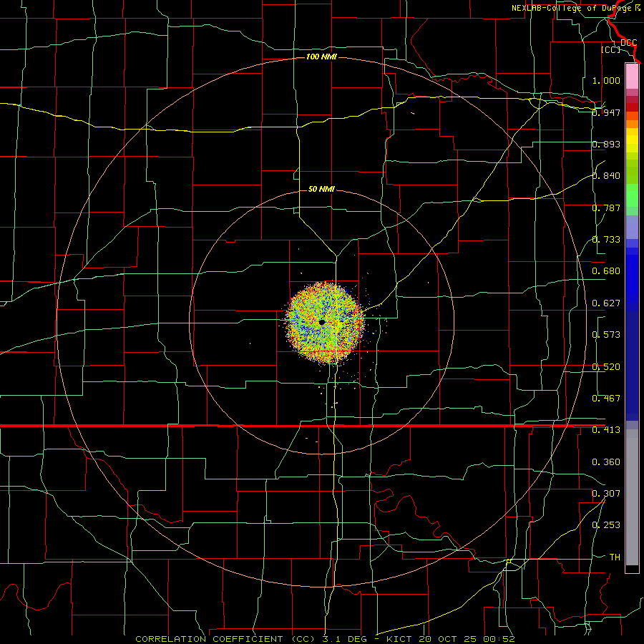Click the 0.253 scale value

point(606,525)
